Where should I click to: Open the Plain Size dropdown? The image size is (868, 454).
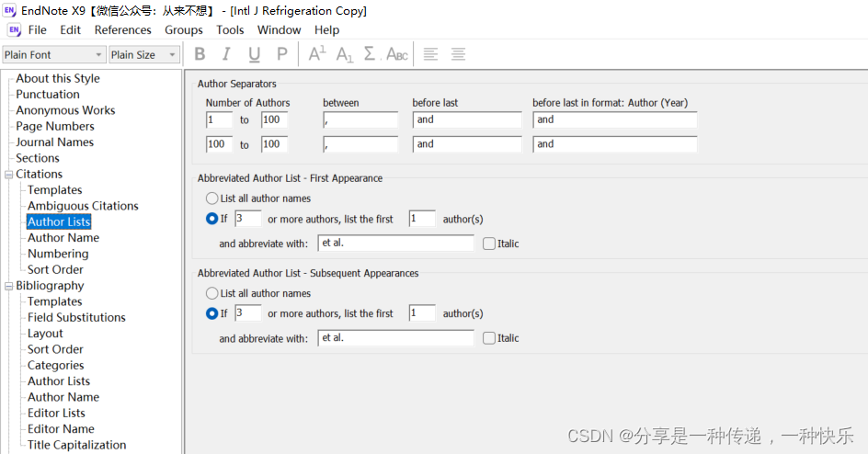click(144, 55)
